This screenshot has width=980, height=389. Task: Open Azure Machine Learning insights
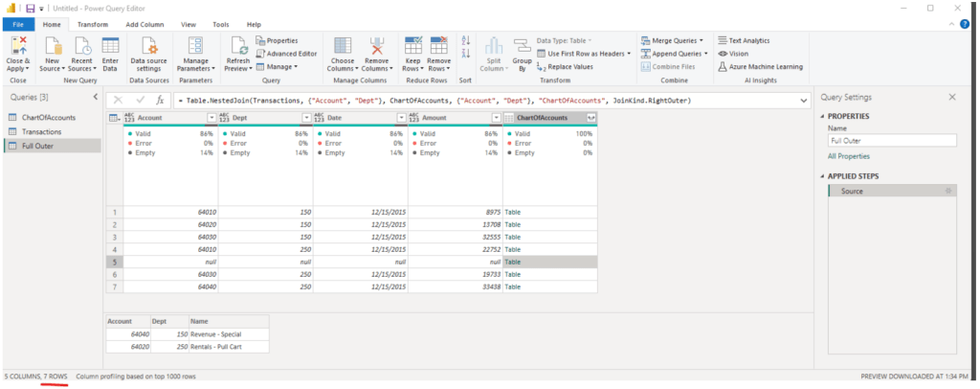pyautogui.click(x=761, y=67)
